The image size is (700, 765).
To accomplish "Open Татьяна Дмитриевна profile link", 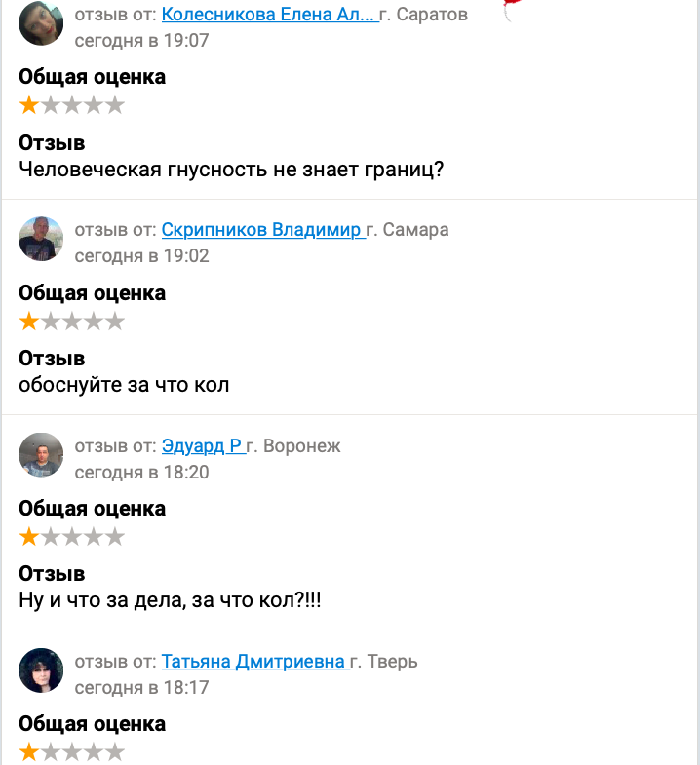I will pyautogui.click(x=253, y=662).
